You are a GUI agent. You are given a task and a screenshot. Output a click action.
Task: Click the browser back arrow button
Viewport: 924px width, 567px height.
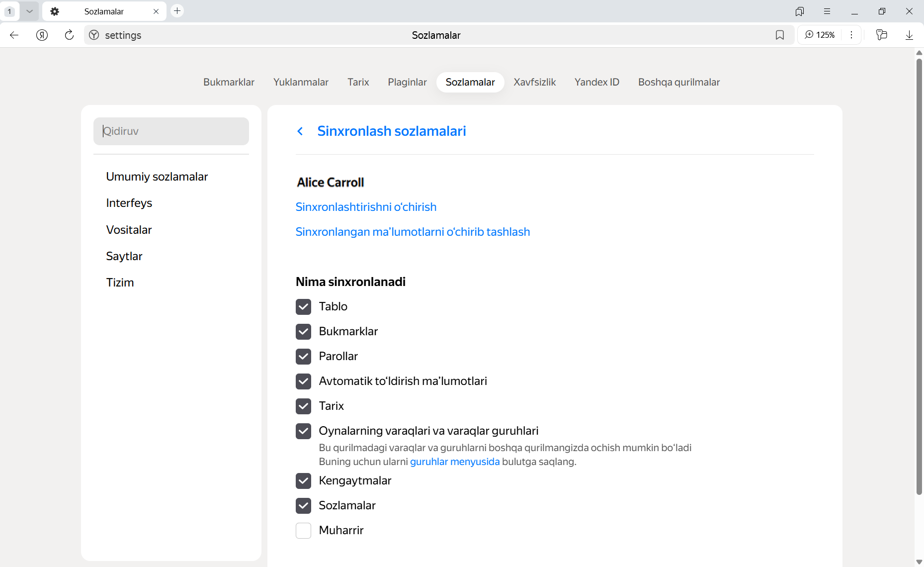[x=14, y=35]
